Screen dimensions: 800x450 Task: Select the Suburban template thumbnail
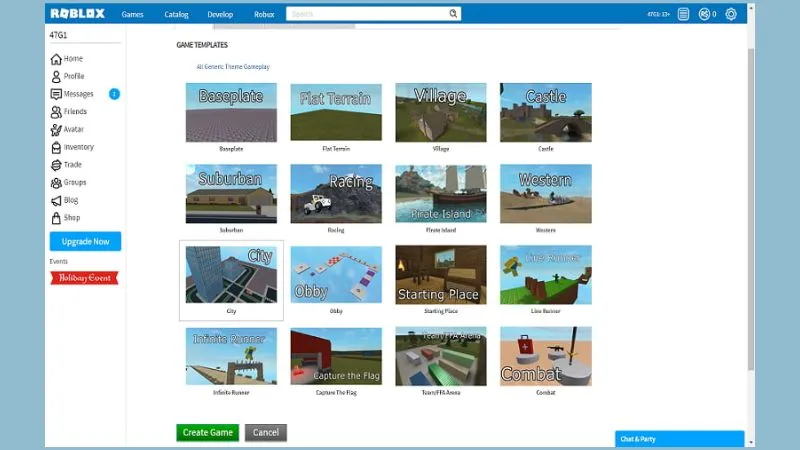[231, 194]
